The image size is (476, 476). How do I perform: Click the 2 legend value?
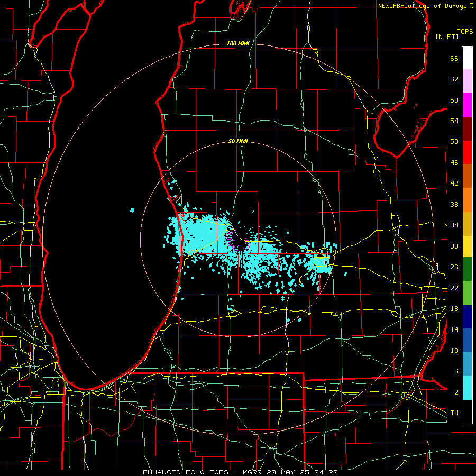pyautogui.click(x=456, y=392)
